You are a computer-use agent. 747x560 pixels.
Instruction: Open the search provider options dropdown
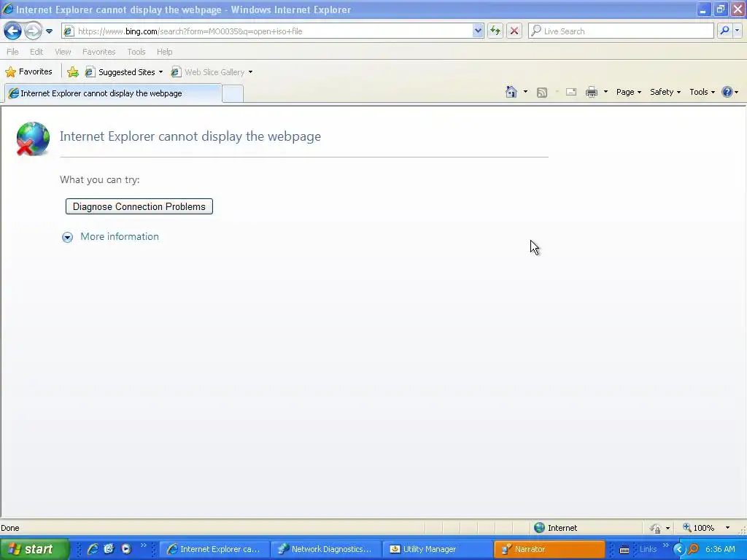coord(737,31)
